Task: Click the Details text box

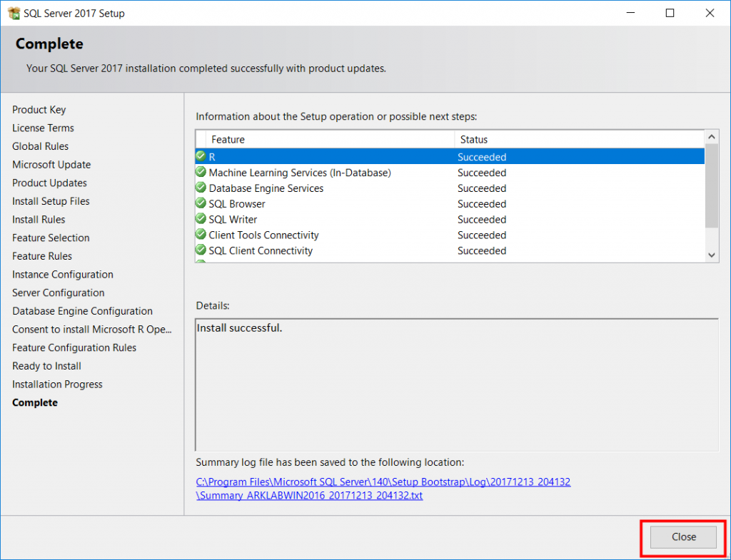Action: click(457, 385)
